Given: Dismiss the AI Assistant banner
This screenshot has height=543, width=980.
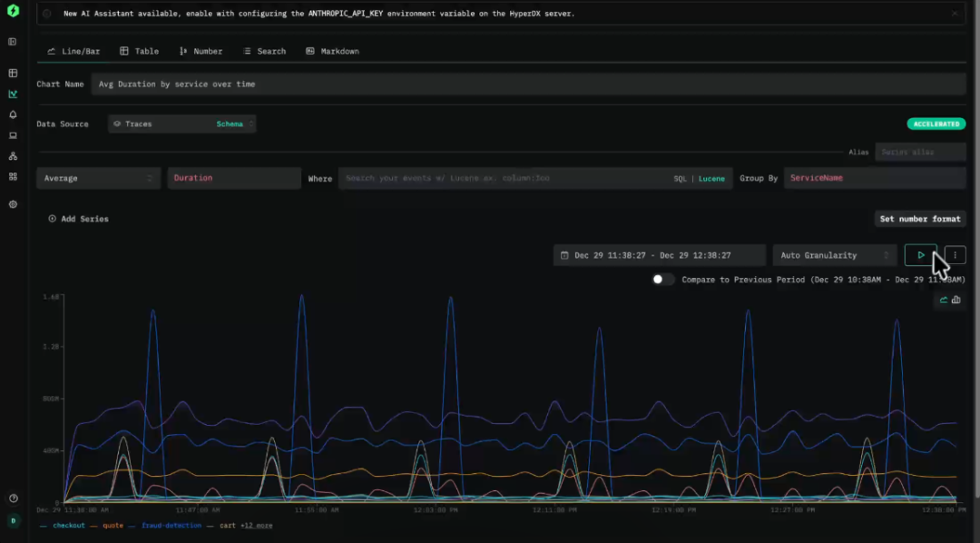Looking at the screenshot, I should pyautogui.click(x=955, y=13).
